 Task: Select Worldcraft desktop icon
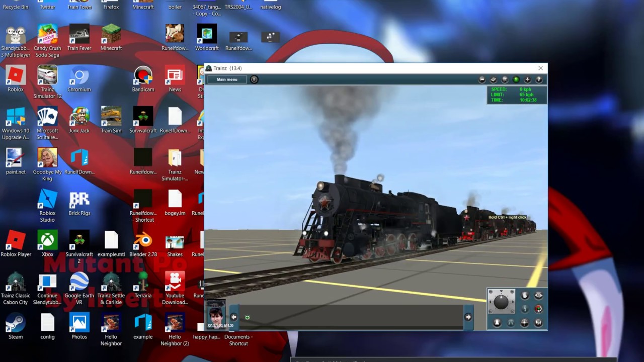[207, 38]
